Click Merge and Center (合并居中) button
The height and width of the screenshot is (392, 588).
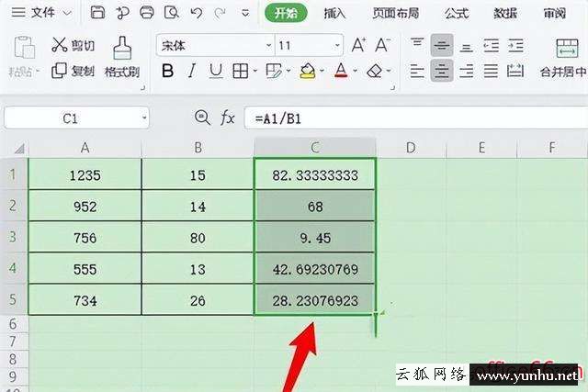point(563,58)
